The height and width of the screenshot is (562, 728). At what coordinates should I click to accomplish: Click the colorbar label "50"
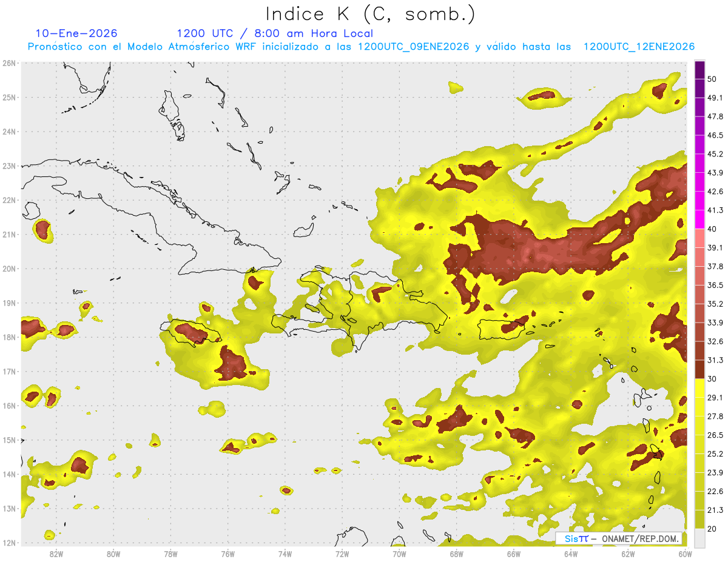(712, 79)
